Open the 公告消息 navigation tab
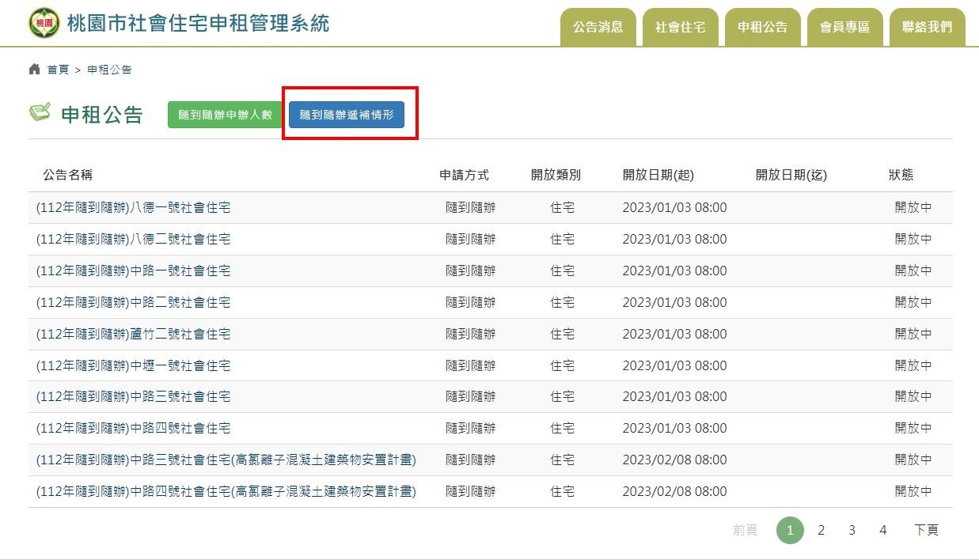The width and height of the screenshot is (979, 560). coord(598,27)
